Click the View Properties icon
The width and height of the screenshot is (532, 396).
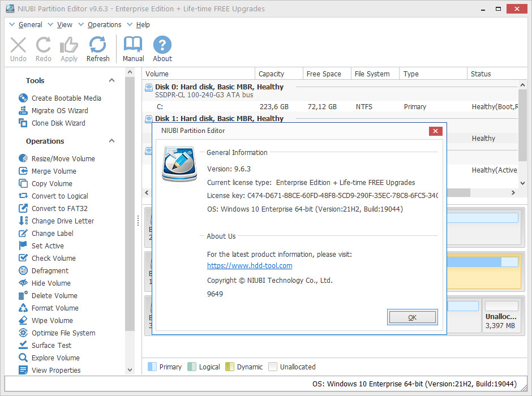(x=23, y=370)
